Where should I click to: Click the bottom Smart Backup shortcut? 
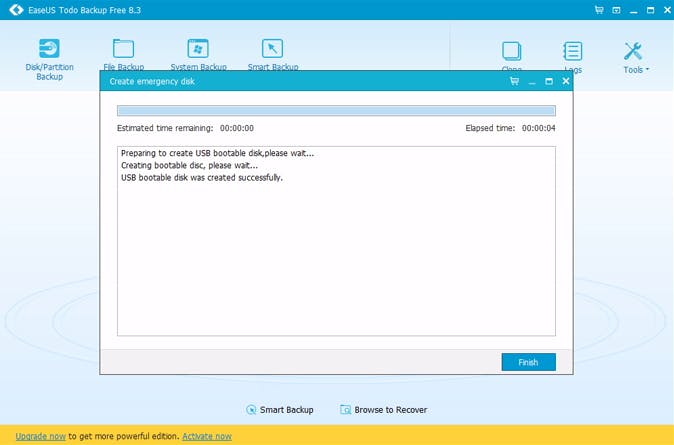pos(279,410)
